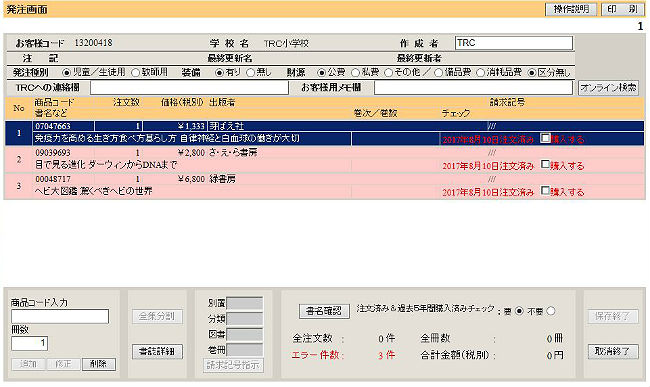The width and height of the screenshot is (650, 387).
Task: Click publisher さ・え・ら書房
Action: click(x=233, y=152)
